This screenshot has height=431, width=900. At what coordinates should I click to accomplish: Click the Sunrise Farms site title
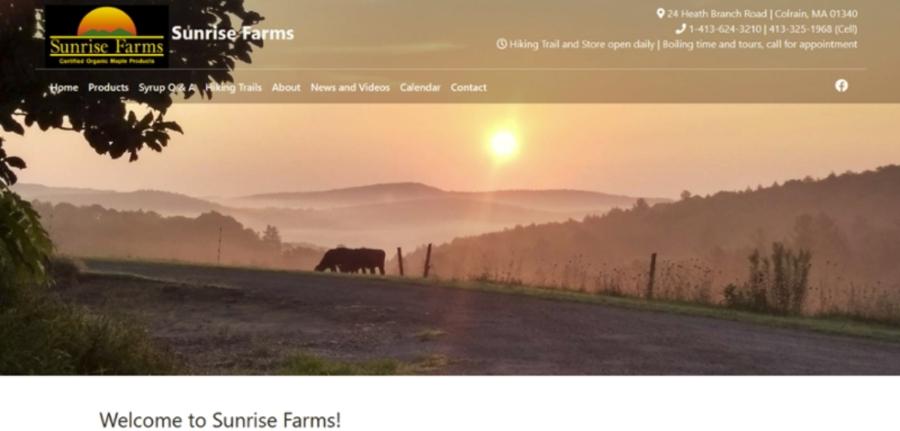(x=232, y=33)
